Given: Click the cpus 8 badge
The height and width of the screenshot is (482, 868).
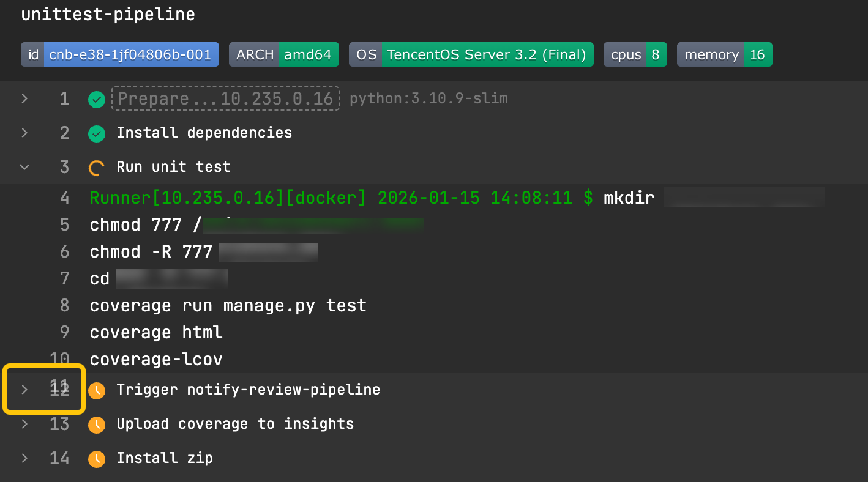Looking at the screenshot, I should pos(635,54).
